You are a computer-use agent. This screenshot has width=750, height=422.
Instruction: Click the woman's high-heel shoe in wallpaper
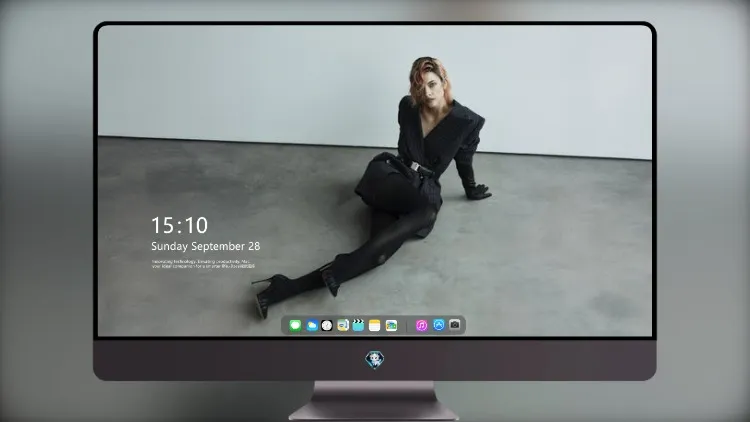(268, 294)
